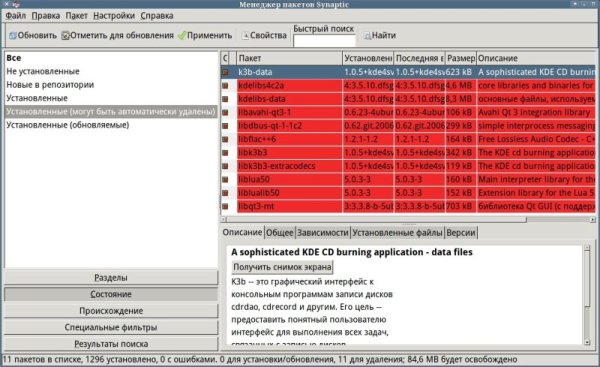The width and height of the screenshot is (600, 367).
Task: Switch to the Версии tab
Action: pyautogui.click(x=461, y=233)
